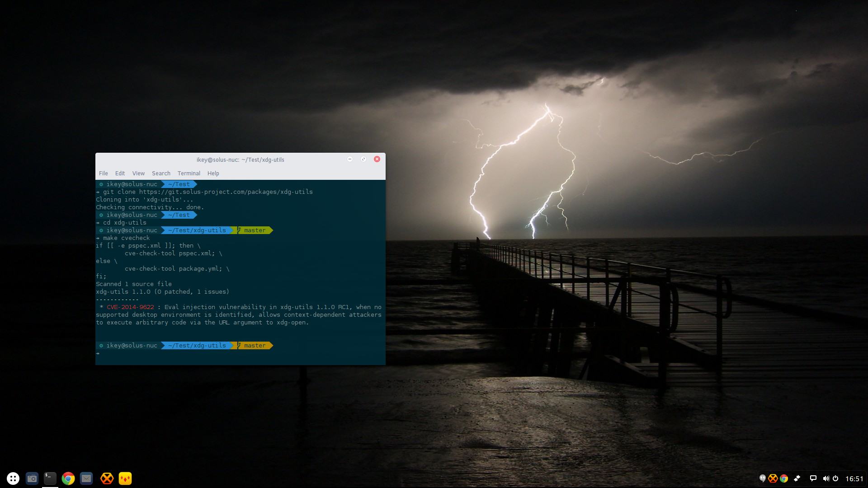868x488 pixels.
Task: Open Google Chrome from the panel launcher
Action: click(x=68, y=478)
